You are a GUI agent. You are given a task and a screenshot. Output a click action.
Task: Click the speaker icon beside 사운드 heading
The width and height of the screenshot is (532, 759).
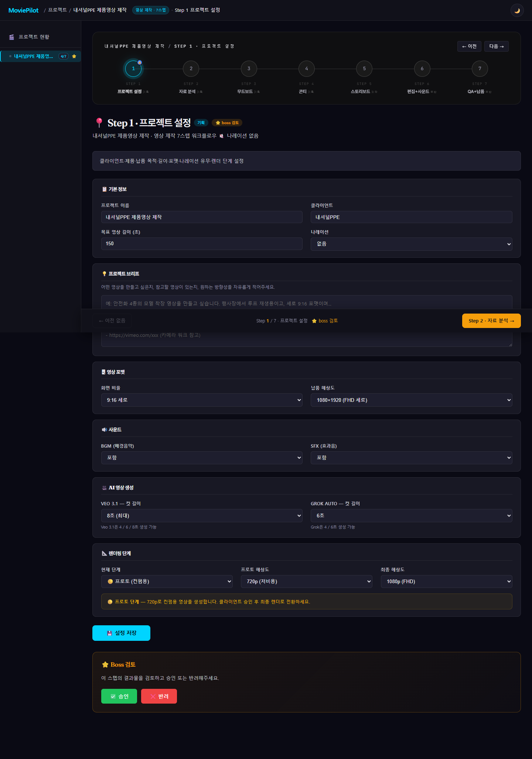[x=104, y=430]
